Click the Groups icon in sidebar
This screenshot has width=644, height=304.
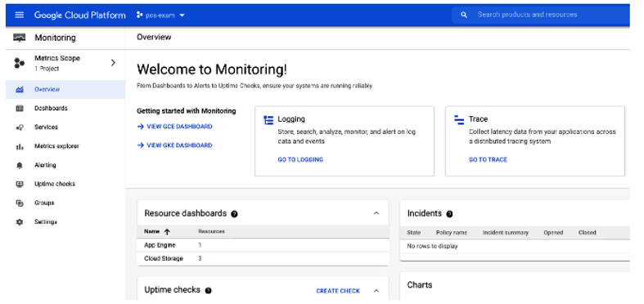pos(20,203)
